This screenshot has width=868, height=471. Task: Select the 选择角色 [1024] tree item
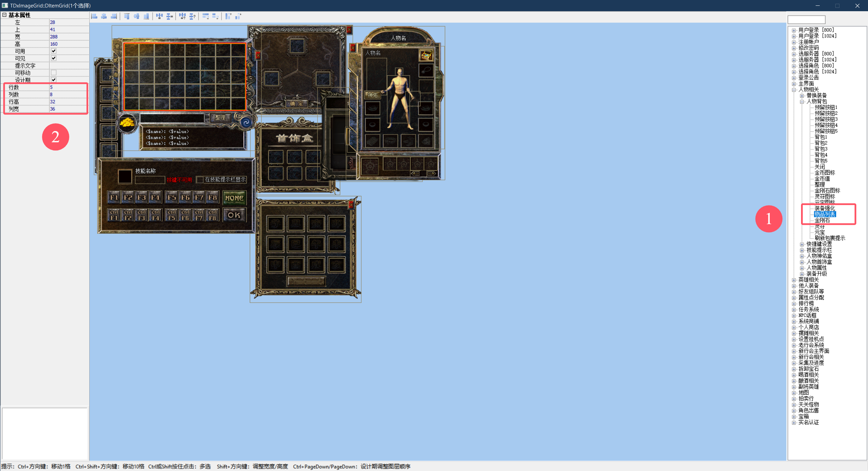coord(817,72)
